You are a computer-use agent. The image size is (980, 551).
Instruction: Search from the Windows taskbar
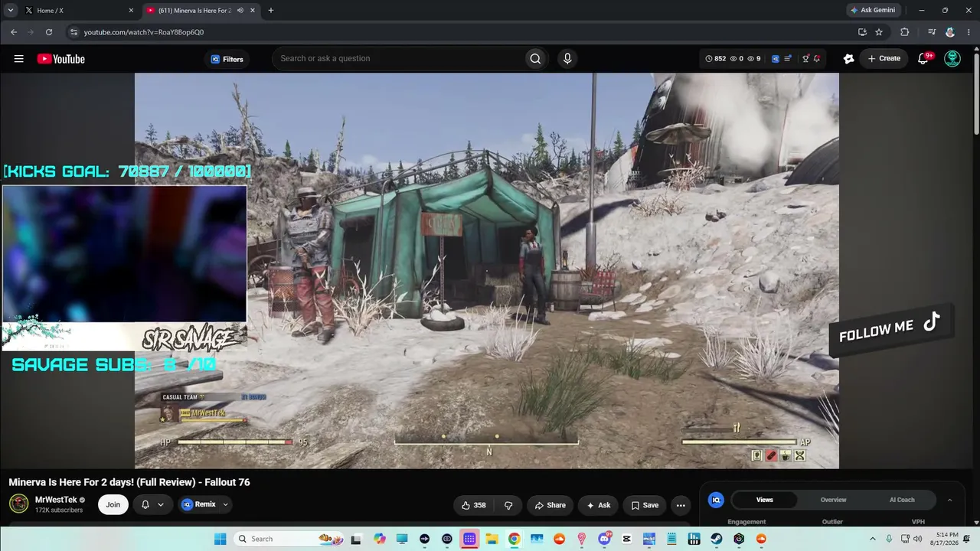coord(289,539)
